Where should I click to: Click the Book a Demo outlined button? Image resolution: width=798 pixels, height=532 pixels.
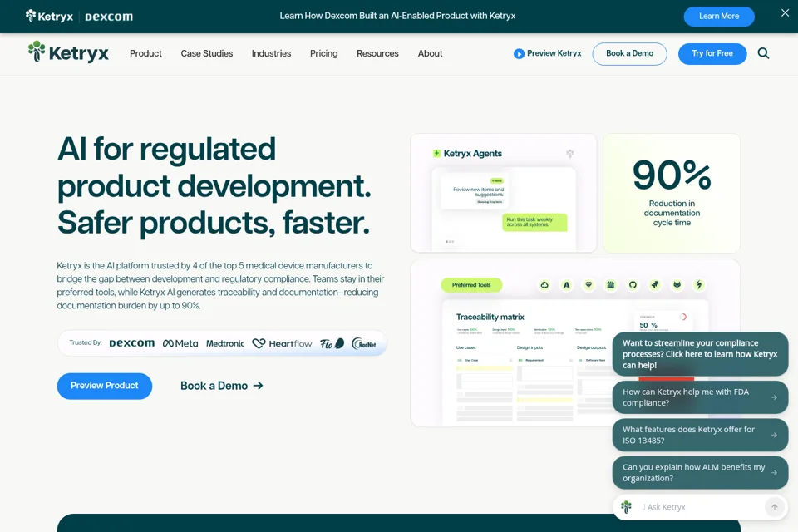(629, 53)
